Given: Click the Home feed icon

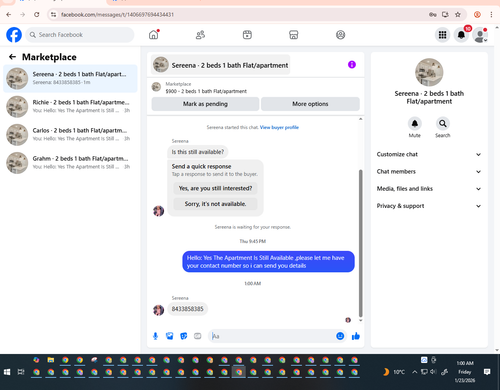Looking at the screenshot, I should point(154,35).
